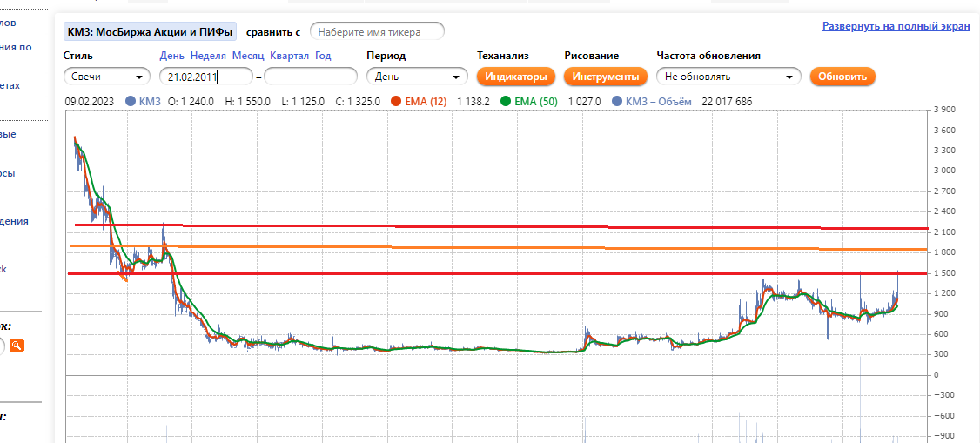Choose the Квартал date range
The image size is (980, 443).
(289, 56)
